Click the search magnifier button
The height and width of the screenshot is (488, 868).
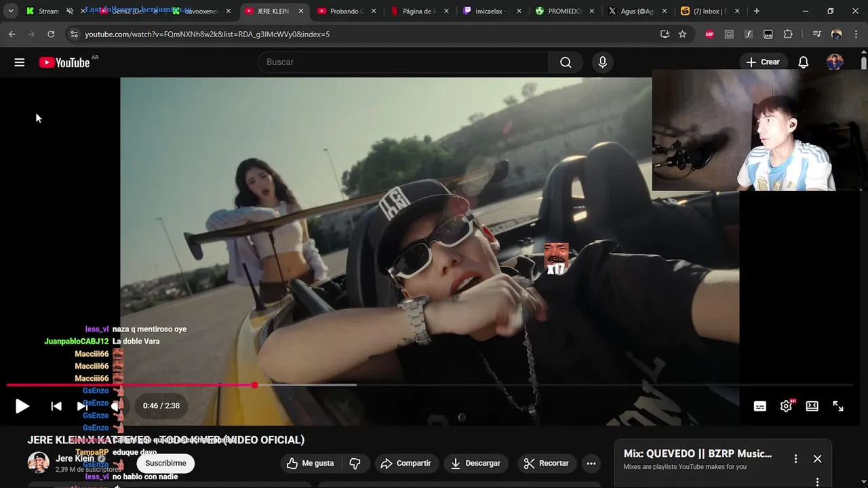566,62
